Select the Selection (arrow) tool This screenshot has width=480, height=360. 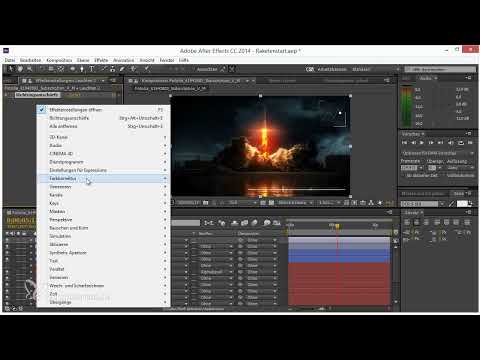coord(11,69)
